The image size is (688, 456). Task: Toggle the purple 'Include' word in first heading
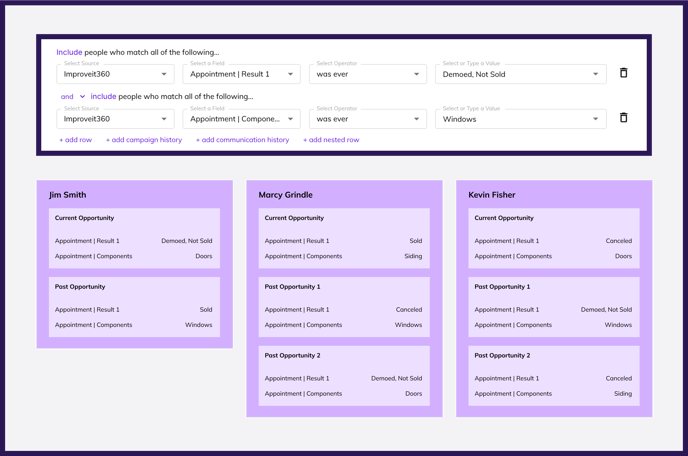coord(69,52)
